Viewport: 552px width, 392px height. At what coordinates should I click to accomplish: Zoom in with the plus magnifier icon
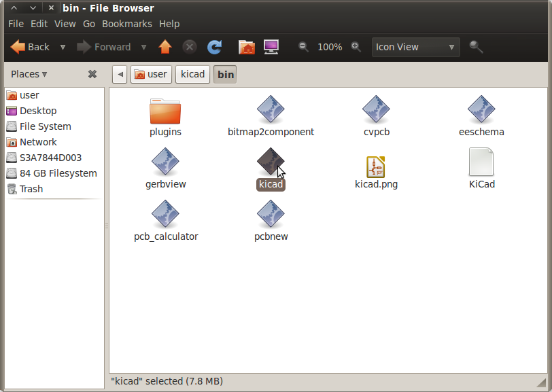tap(356, 47)
